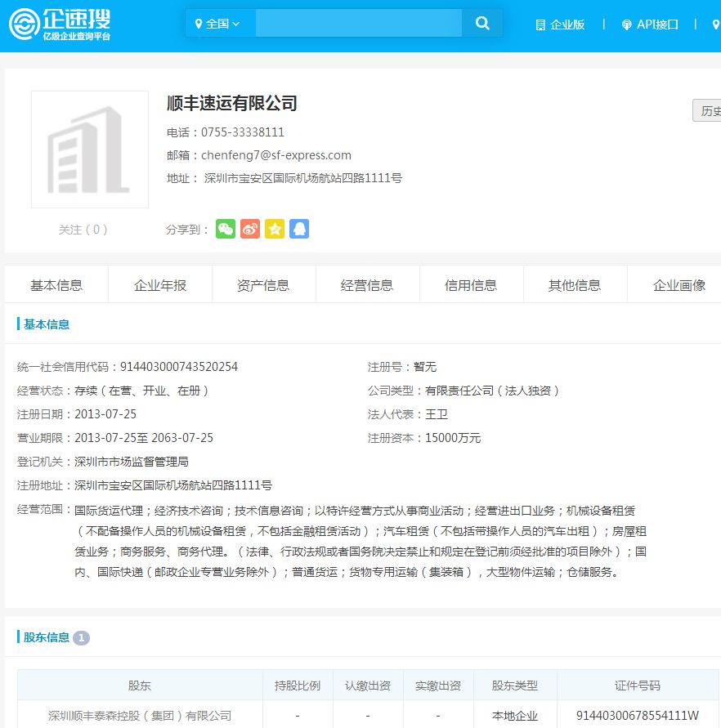Image resolution: width=721 pixels, height=728 pixels.
Task: Click the 历史 button on the right
Action: (x=709, y=110)
